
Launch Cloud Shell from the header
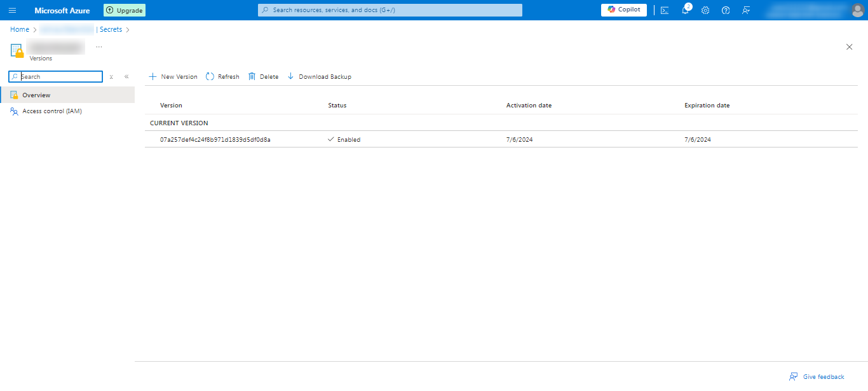(x=665, y=10)
